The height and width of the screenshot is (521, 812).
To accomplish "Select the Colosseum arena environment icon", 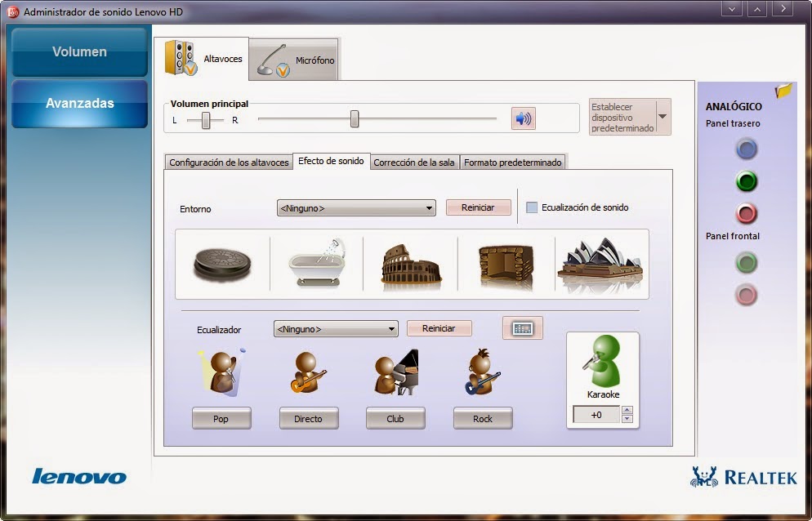I will [411, 265].
